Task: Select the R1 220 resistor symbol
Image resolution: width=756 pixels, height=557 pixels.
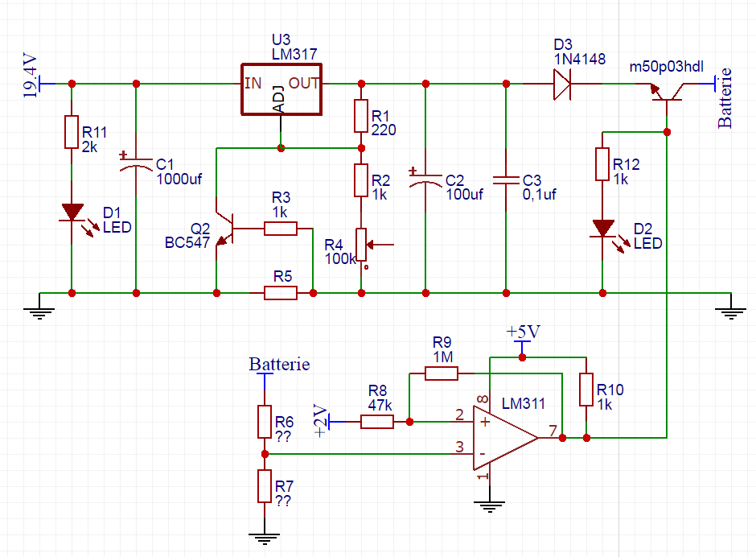Action: click(x=361, y=116)
